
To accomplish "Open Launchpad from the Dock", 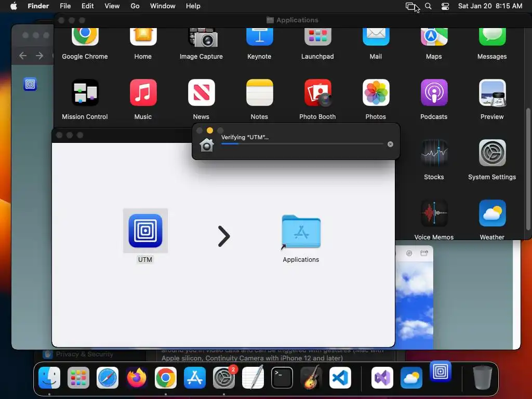I will (78, 378).
